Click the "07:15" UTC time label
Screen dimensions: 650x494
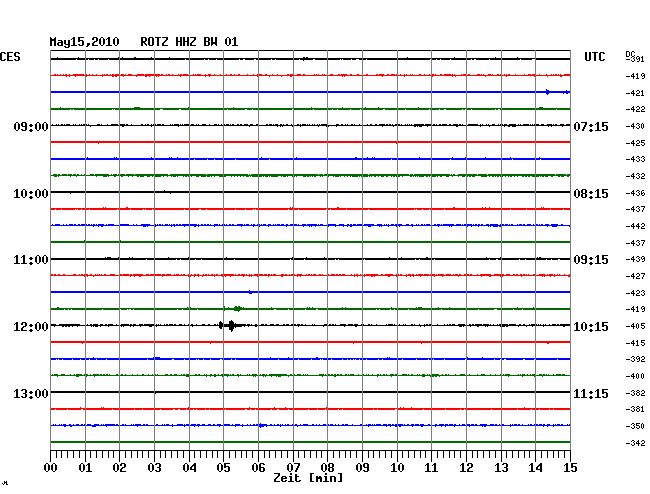[591, 126]
